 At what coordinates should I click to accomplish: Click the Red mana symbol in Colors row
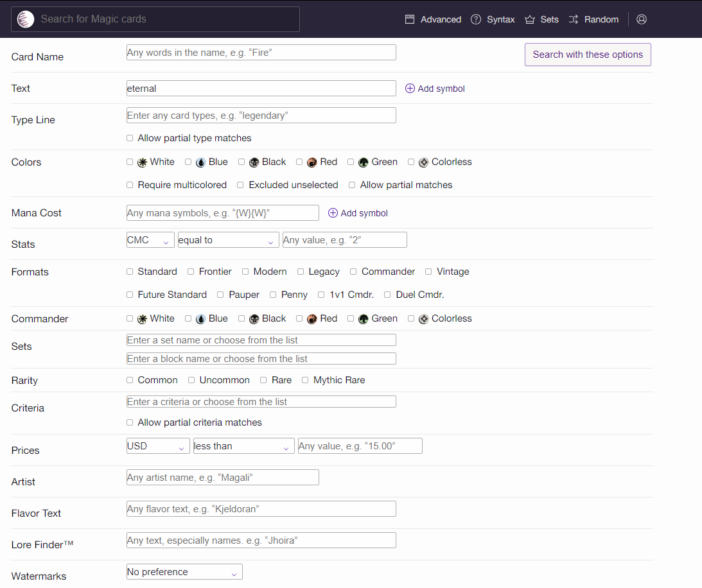pos(312,162)
